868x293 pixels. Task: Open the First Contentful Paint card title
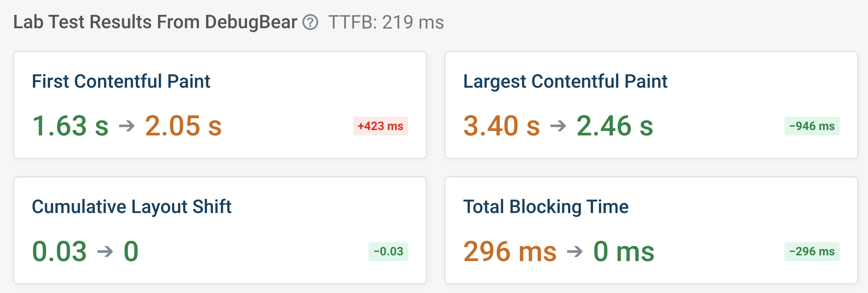[121, 82]
